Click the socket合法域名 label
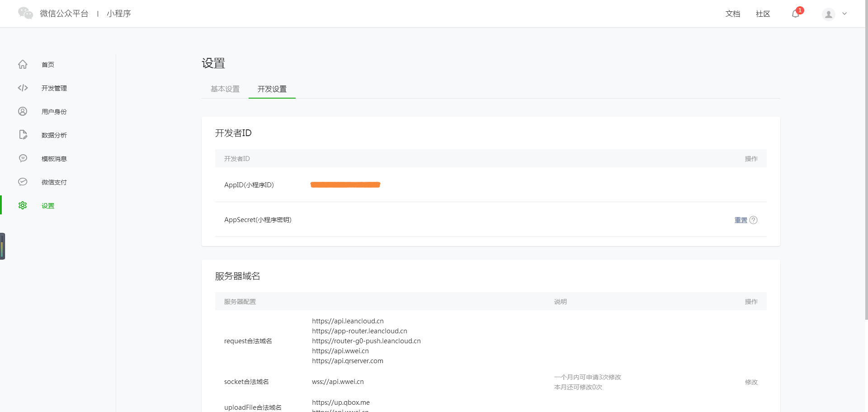The height and width of the screenshot is (412, 868). 246,382
